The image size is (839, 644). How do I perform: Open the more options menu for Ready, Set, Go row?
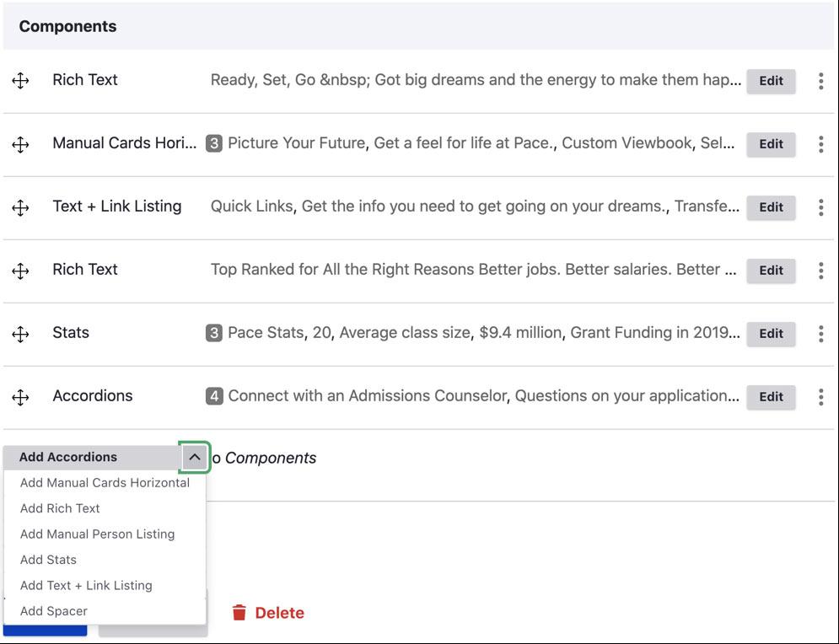(820, 81)
